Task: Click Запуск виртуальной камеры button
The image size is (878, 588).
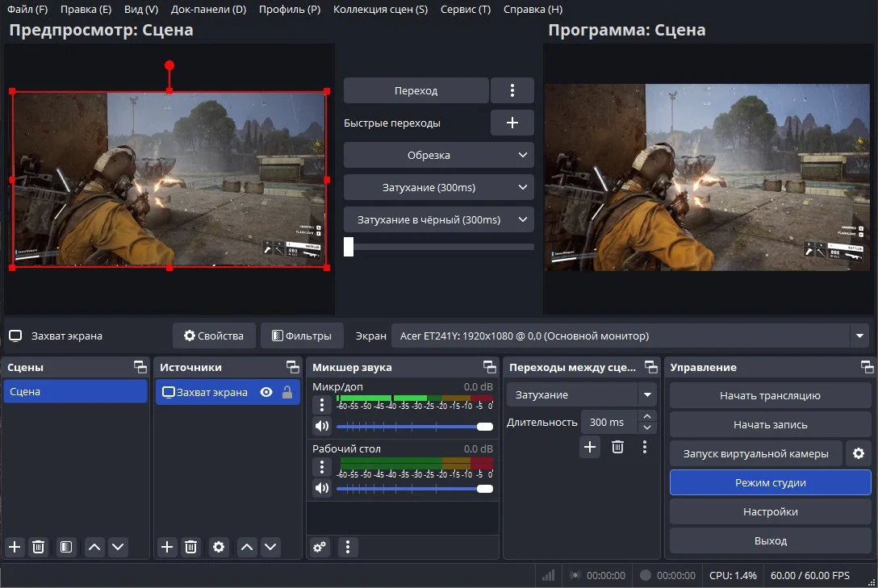Action: point(756,454)
